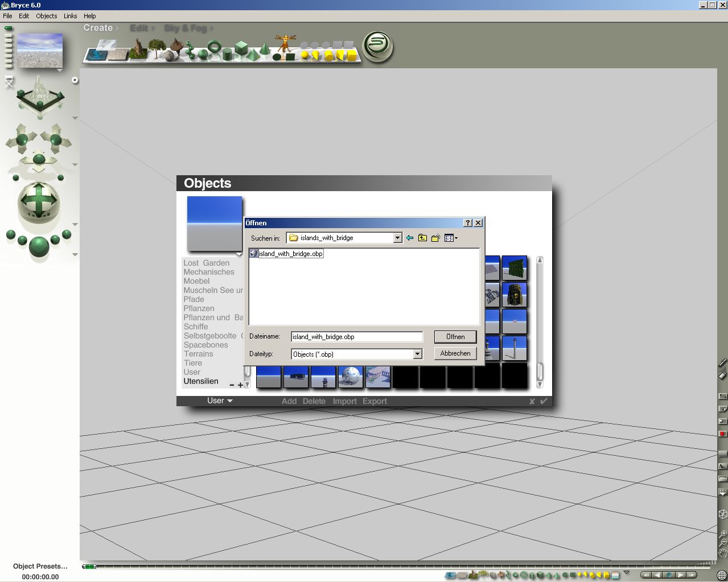Create a cube primitive
The image size is (728, 582).
coord(241,48)
